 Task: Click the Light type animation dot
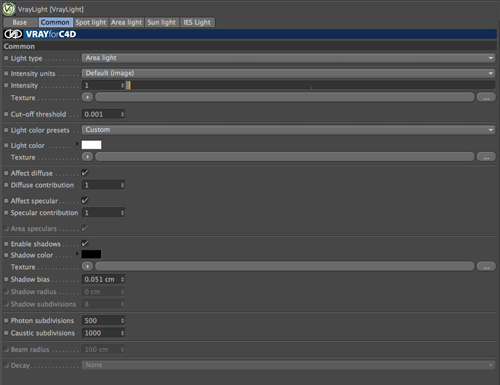click(6, 58)
